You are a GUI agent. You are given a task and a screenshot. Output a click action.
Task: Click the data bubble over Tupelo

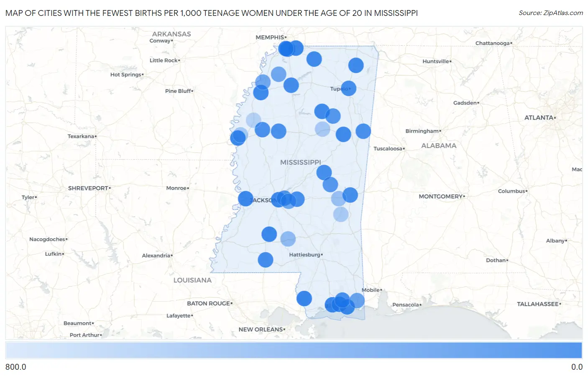[348, 88]
